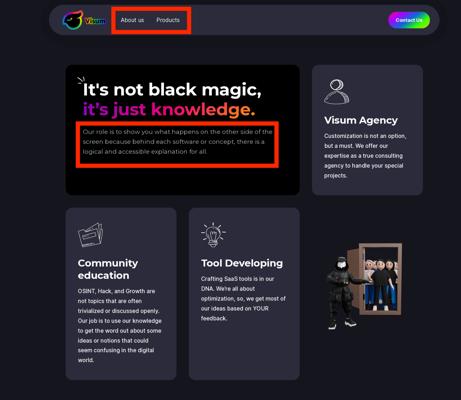This screenshot has height=400, width=461.
Task: Click the Tool Developing lightbulb icon
Action: [213, 234]
